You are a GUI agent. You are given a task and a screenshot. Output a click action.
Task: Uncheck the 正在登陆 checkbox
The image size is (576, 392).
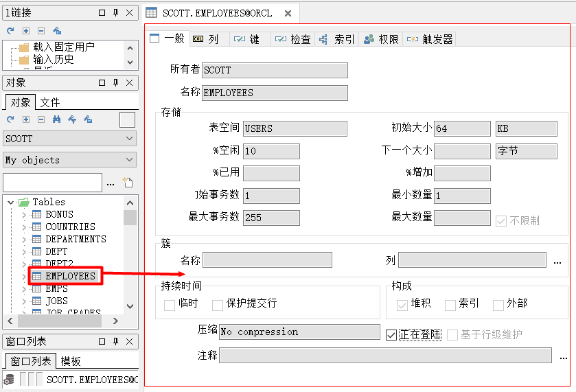pyautogui.click(x=391, y=335)
